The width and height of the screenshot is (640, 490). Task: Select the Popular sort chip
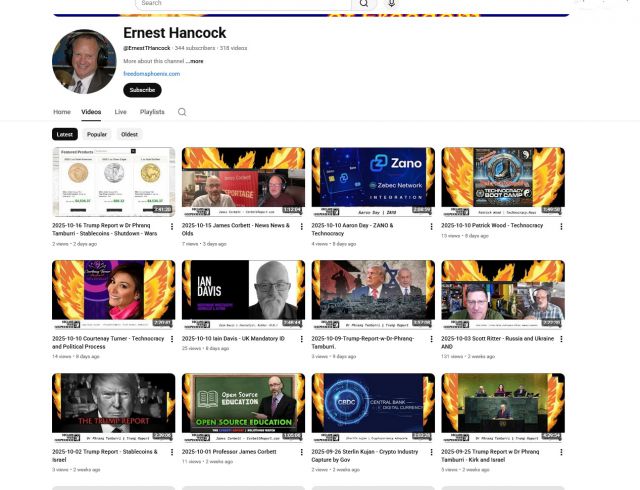click(97, 134)
